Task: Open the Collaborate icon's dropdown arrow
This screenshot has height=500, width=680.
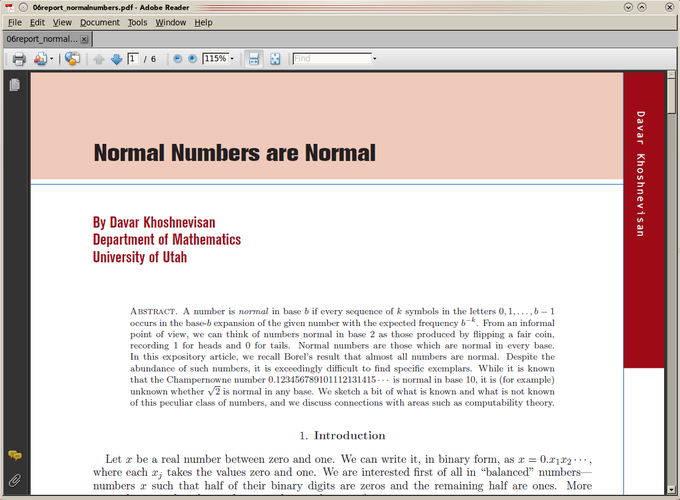Action: [x=52, y=59]
